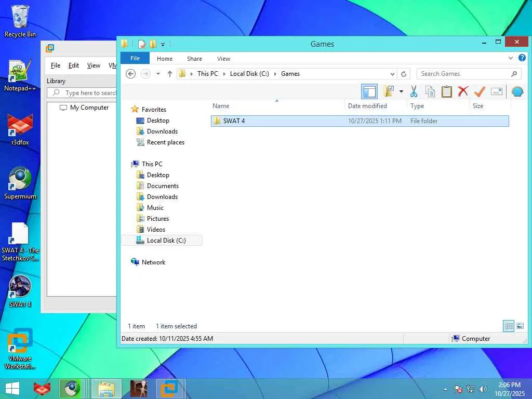
Task: Open Documents under This PC
Action: pyautogui.click(x=163, y=185)
